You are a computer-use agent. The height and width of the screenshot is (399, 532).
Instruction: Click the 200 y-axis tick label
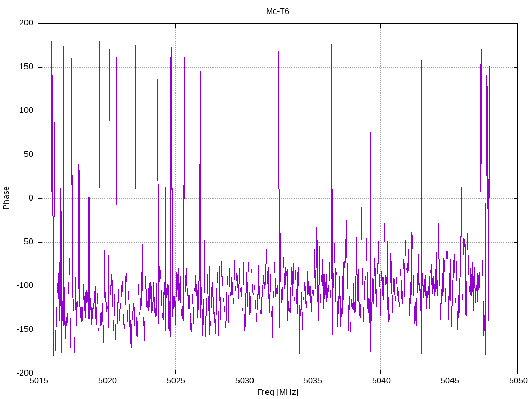coord(26,23)
